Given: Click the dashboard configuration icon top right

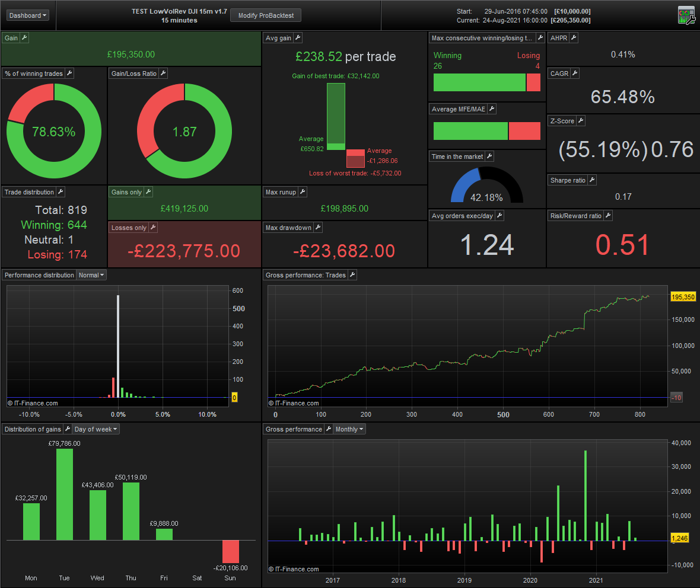Looking at the screenshot, I should 686,15.
